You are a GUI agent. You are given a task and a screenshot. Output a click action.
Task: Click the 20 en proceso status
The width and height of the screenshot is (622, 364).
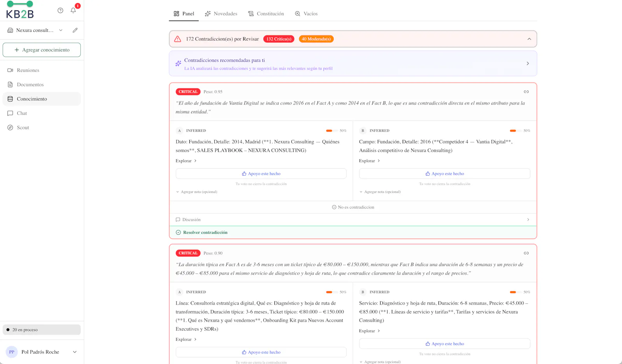click(42, 330)
